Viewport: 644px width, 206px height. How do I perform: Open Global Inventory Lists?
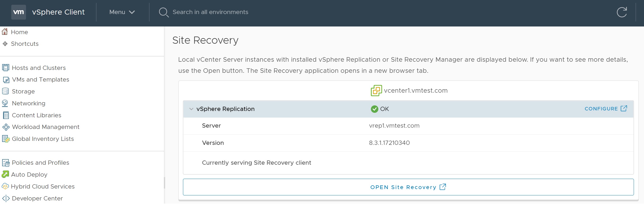43,139
